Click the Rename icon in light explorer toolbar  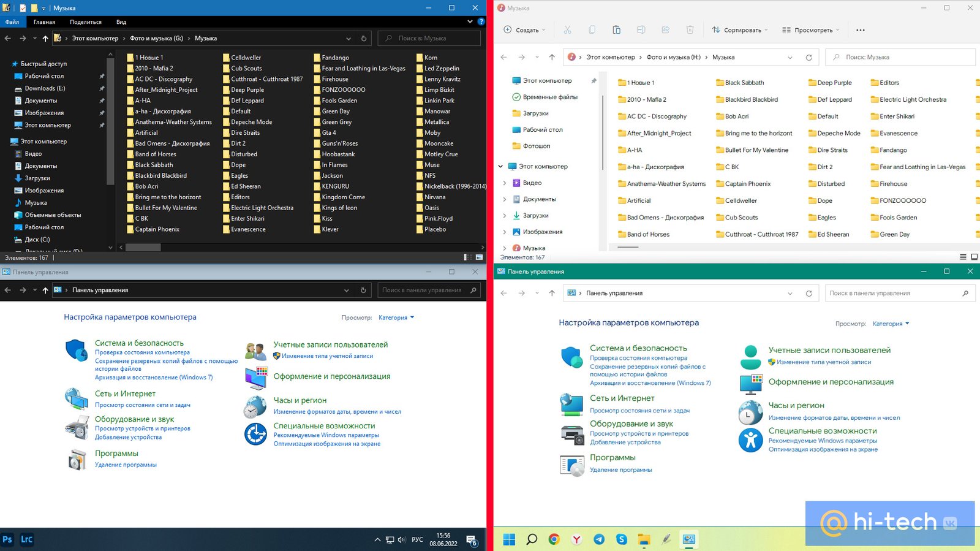tap(641, 29)
